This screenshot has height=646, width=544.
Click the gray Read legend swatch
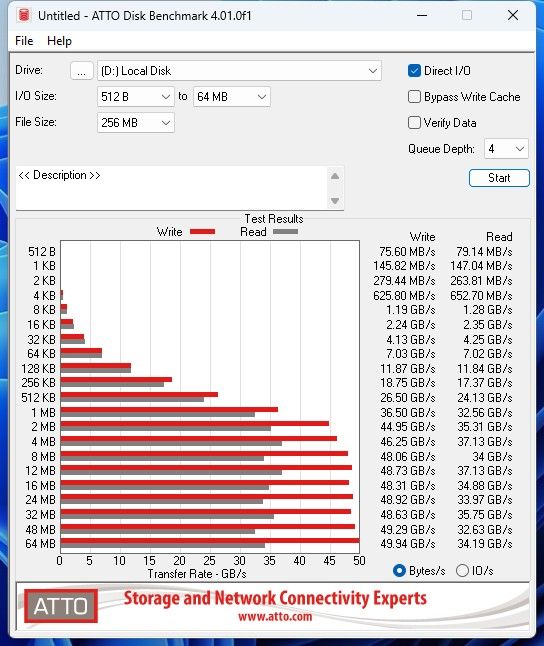[x=285, y=232]
